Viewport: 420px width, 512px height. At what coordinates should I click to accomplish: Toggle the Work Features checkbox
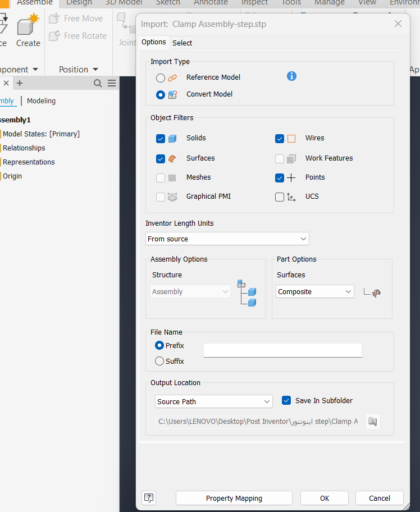pyautogui.click(x=280, y=159)
